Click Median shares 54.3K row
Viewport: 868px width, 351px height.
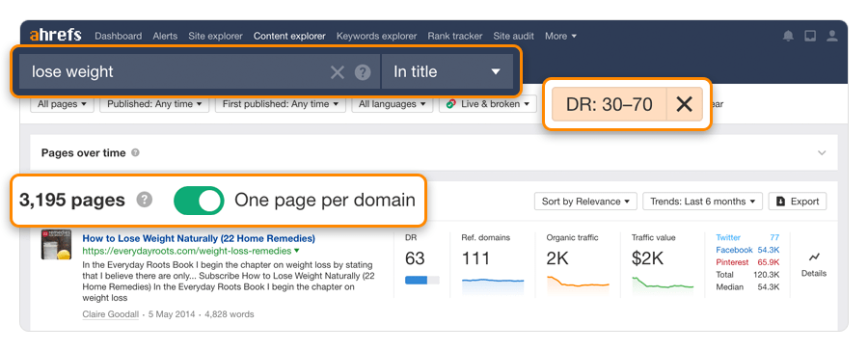[747, 286]
